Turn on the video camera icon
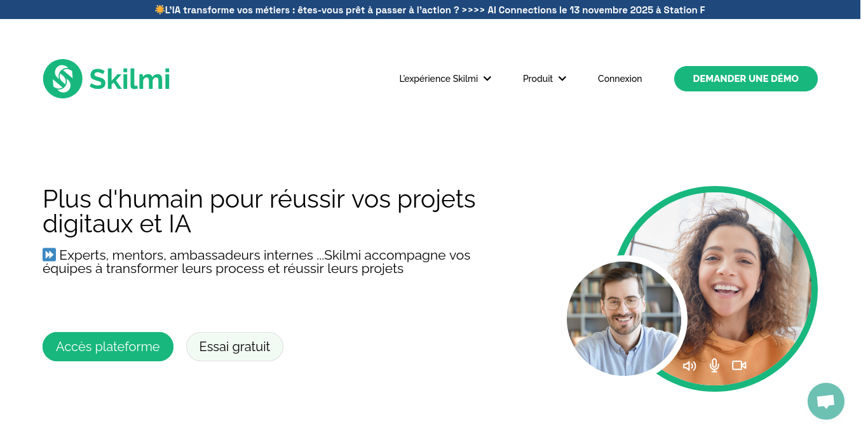868x433 pixels. [x=738, y=365]
